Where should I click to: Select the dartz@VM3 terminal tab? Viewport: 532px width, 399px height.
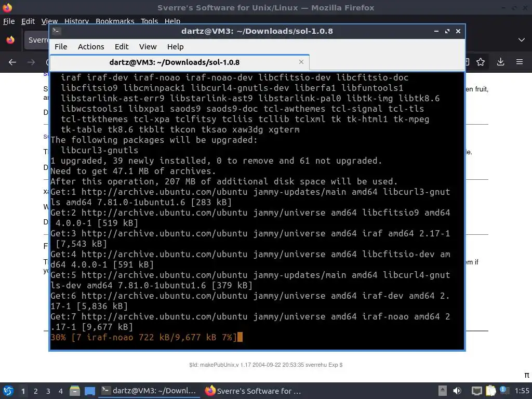[179, 62]
